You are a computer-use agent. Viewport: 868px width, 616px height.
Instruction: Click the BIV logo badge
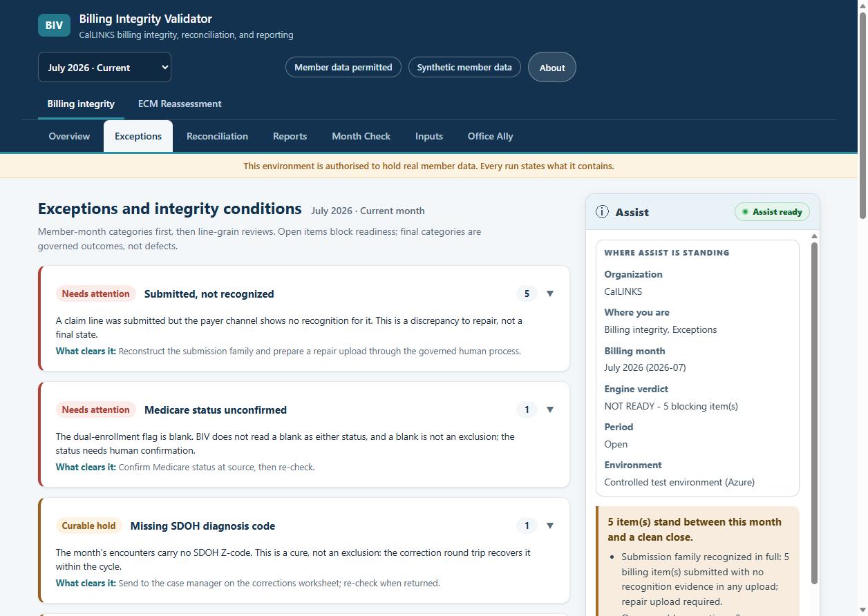pyautogui.click(x=54, y=25)
